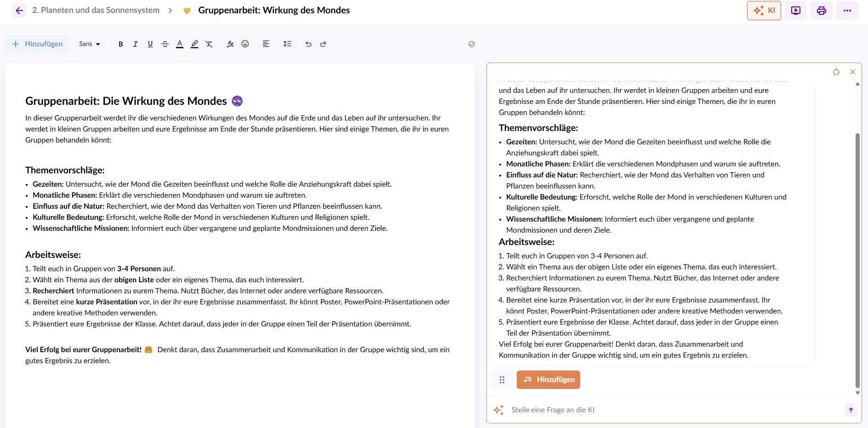Screen dimensions: 868x428
Task: Open the KI assistant panel
Action: [764, 11]
